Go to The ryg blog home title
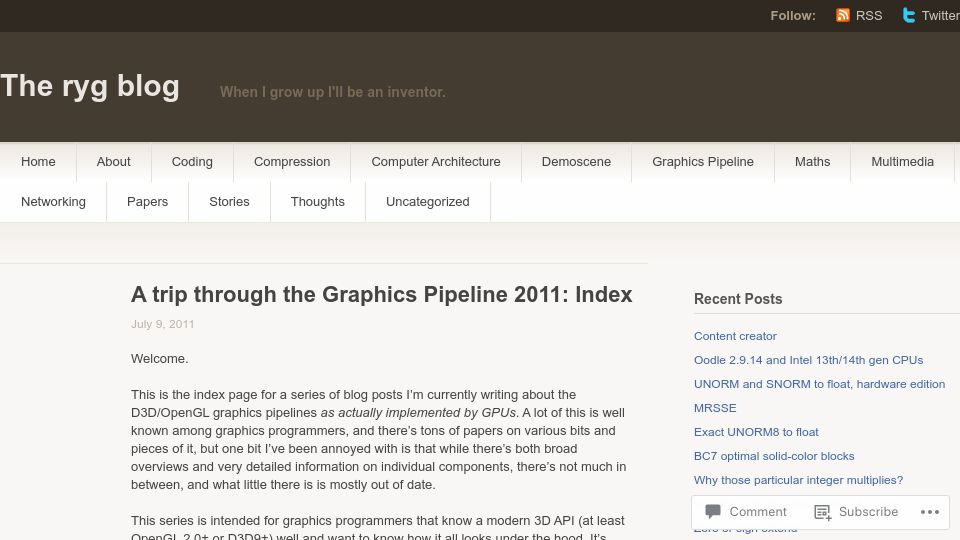The width and height of the screenshot is (960, 540). [90, 86]
